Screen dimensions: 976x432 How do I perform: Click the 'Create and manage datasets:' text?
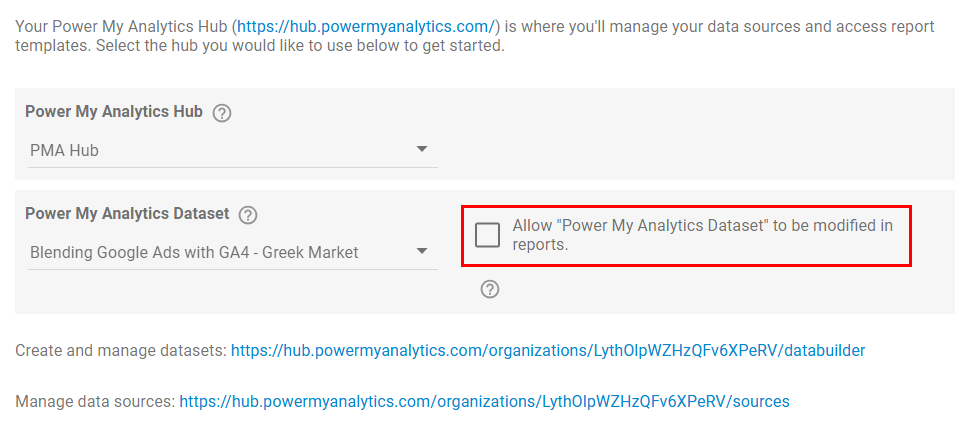(120, 351)
